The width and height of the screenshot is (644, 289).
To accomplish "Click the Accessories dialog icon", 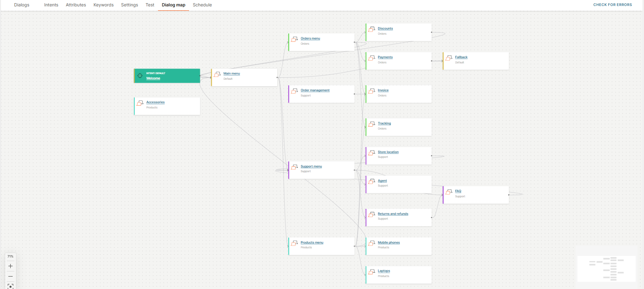I will 140,103.
